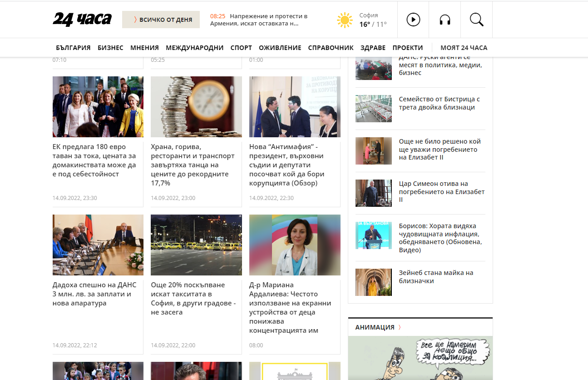This screenshot has width=588, height=380.
Task: Click the Д-р Мариана Ардалиева photo
Action: (295, 245)
